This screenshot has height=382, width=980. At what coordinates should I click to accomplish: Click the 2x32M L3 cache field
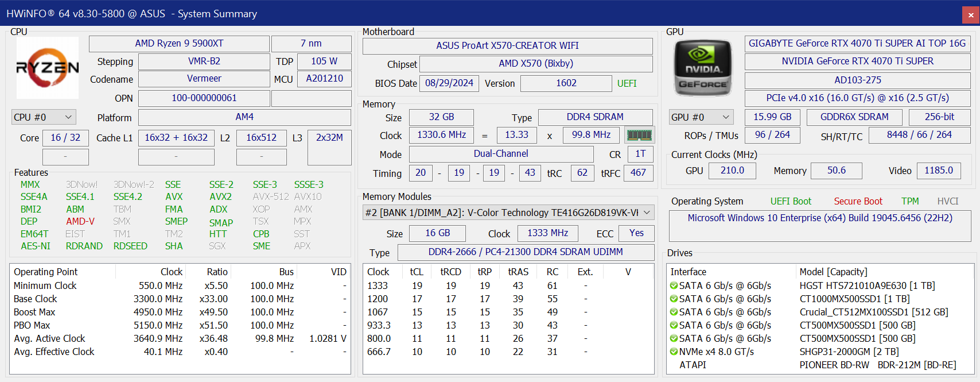(x=329, y=147)
